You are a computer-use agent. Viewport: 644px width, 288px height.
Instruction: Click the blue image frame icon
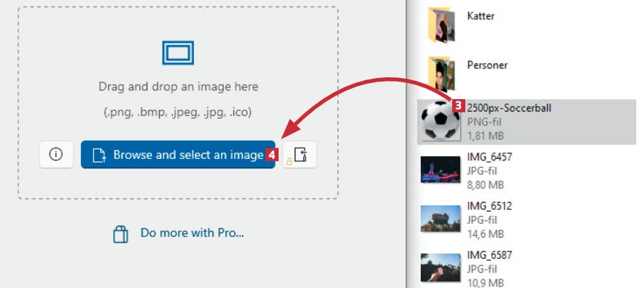178,52
